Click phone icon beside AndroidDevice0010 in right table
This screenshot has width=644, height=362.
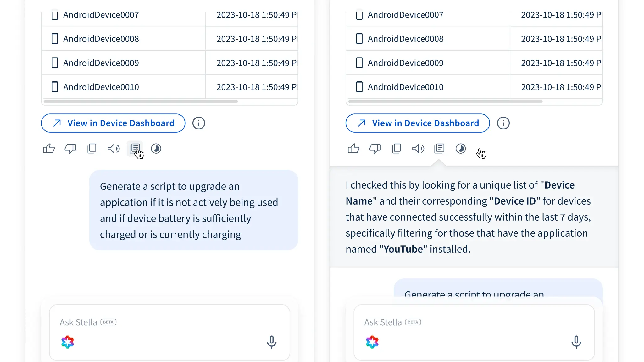(359, 87)
